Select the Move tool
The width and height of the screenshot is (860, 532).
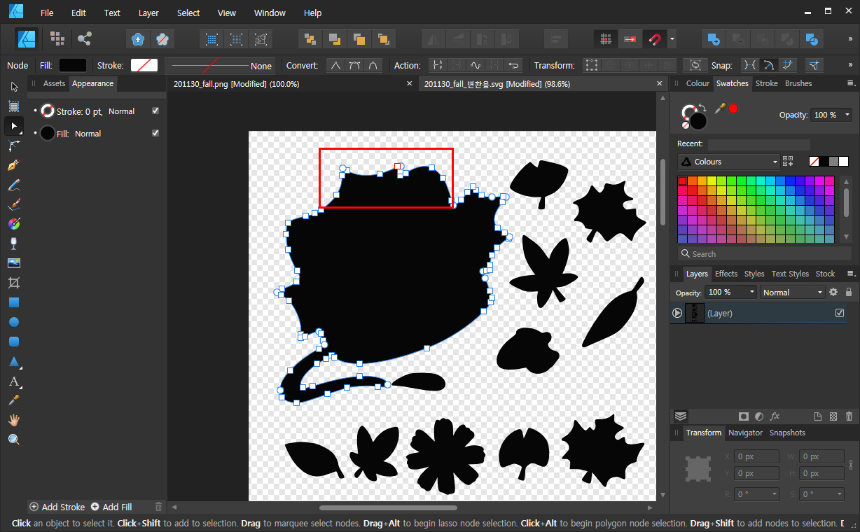(x=14, y=87)
